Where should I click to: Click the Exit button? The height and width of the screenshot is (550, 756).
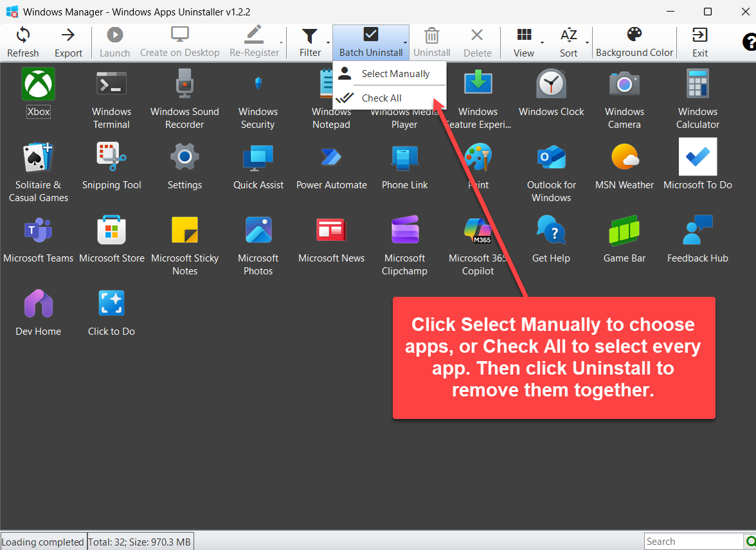coord(700,42)
